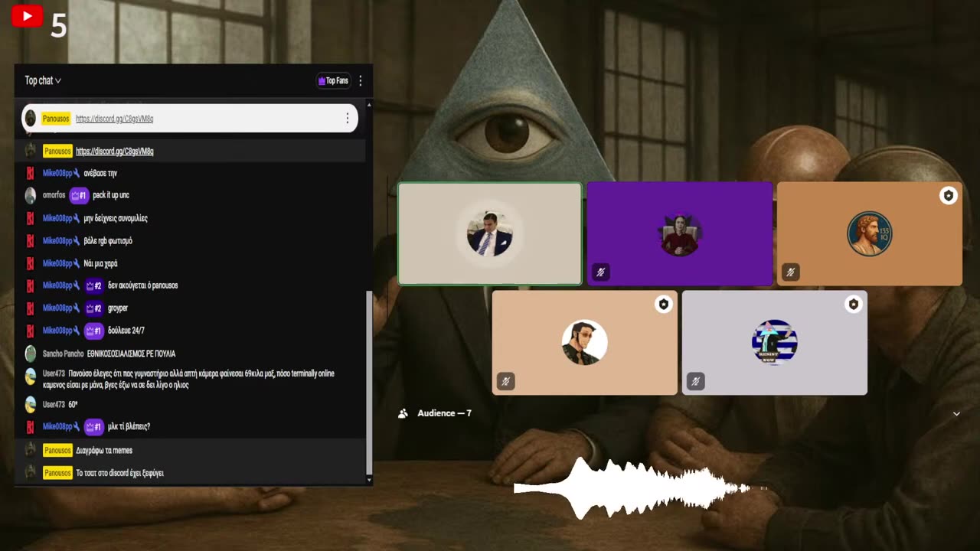The height and width of the screenshot is (551, 980).
Task: Open the Top Fans leaderboard
Action: click(333, 80)
